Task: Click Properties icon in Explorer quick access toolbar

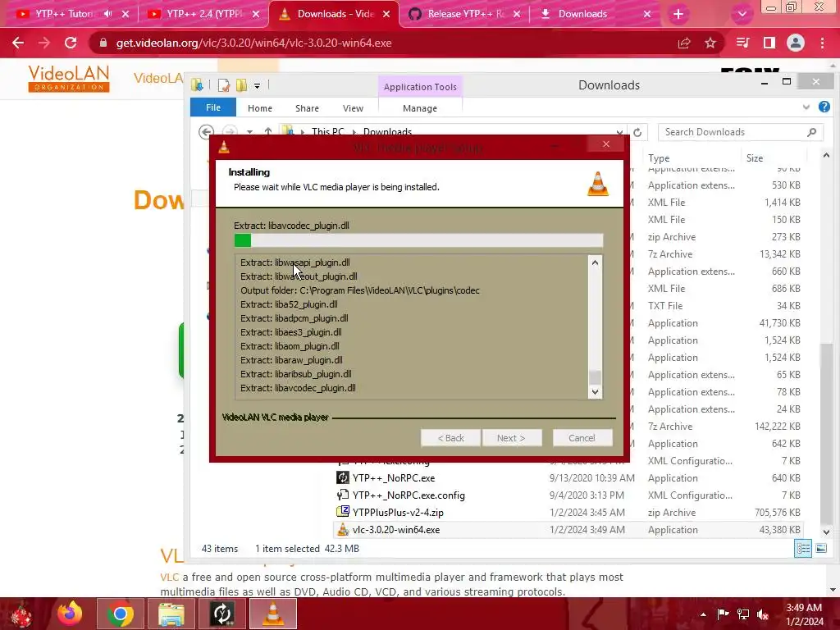Action: (x=224, y=85)
